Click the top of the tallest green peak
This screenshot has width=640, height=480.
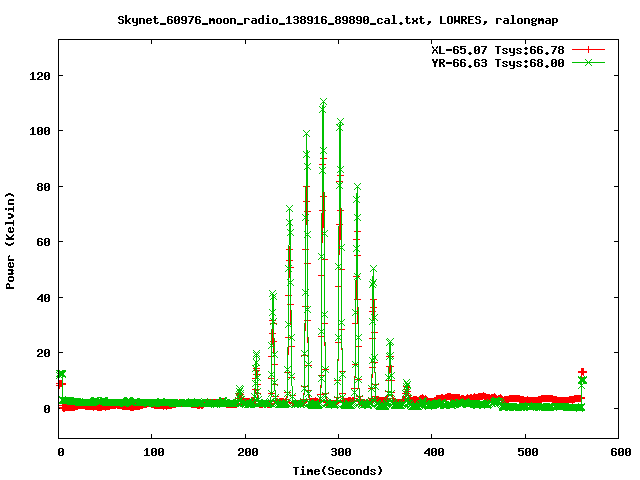pyautogui.click(x=323, y=101)
